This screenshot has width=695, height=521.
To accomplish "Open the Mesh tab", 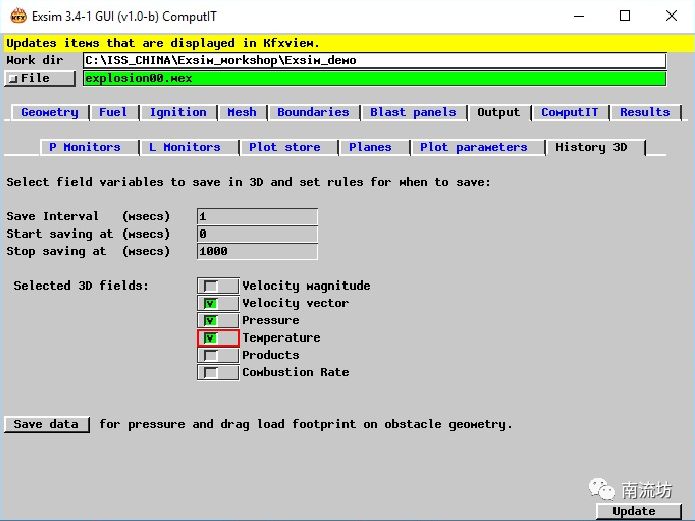I will [x=242, y=112].
